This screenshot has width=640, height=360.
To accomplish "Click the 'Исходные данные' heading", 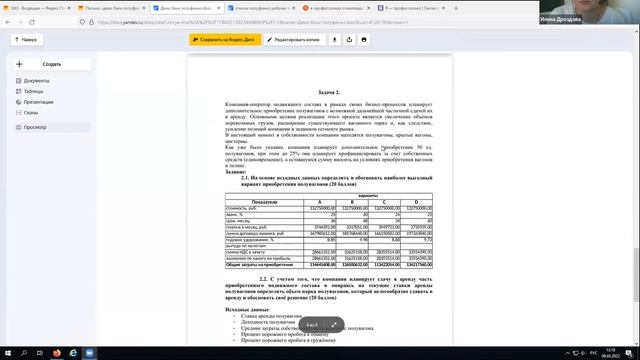I will click(247, 310).
